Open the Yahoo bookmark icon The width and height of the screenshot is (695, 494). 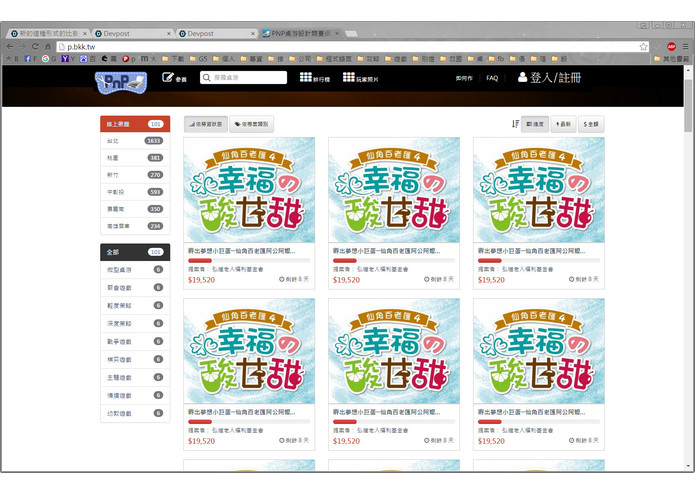tap(65, 58)
